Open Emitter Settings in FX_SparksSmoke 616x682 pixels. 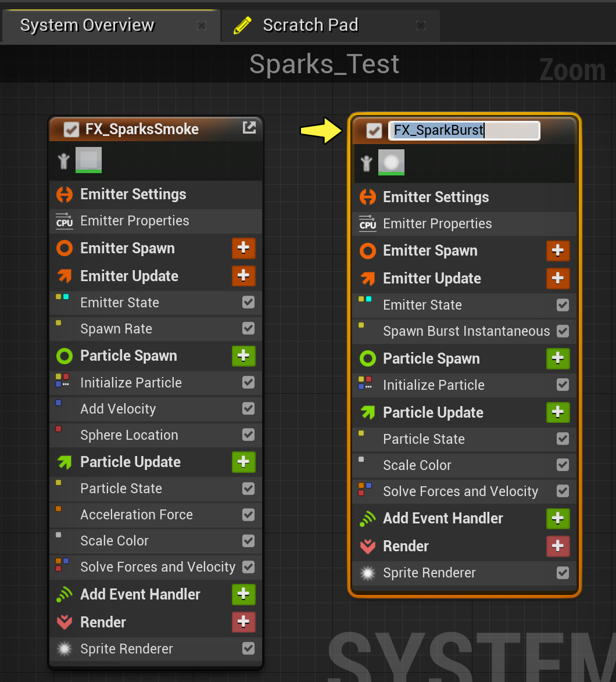pyautogui.click(x=133, y=195)
